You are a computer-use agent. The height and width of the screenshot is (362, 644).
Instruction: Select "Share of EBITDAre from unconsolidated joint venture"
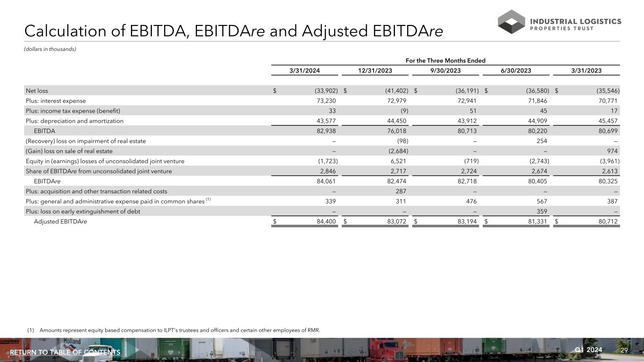pos(99,171)
